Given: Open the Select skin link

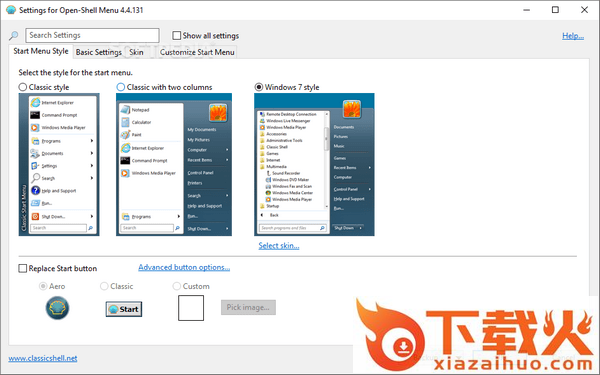Looking at the screenshot, I should click(x=279, y=246).
